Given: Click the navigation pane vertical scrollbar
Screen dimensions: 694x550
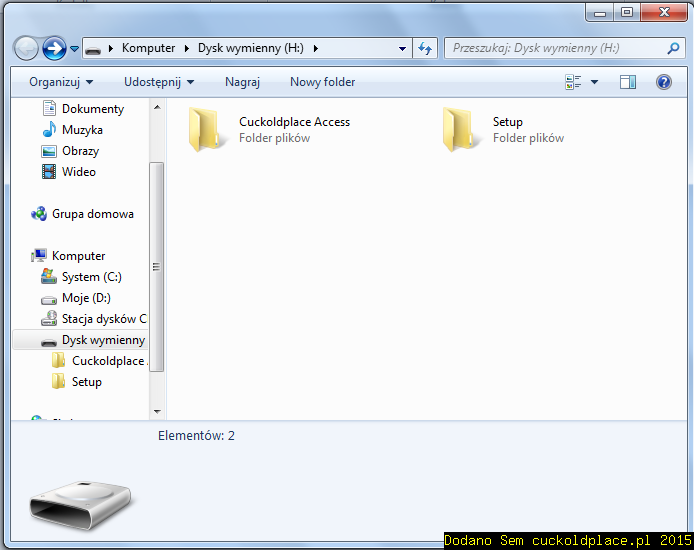Looking at the screenshot, I should 156,266.
